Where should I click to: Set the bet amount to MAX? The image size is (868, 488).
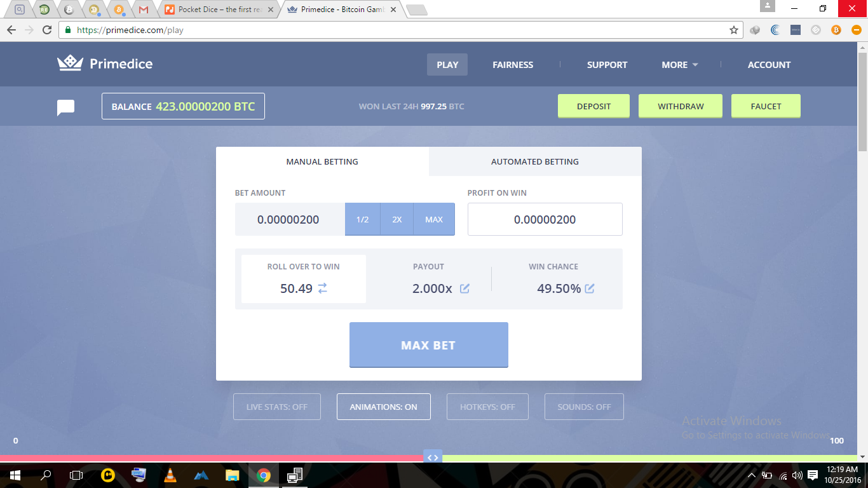click(434, 219)
